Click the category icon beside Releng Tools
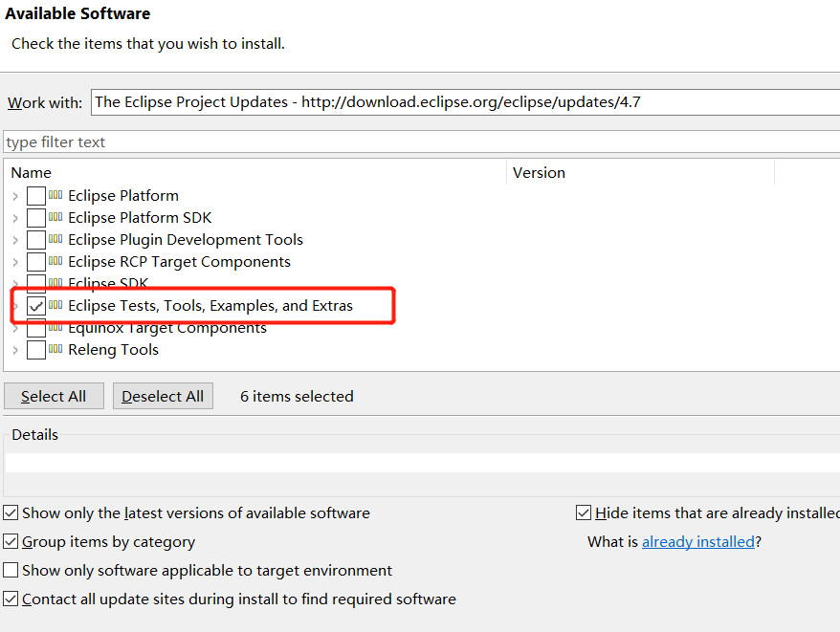This screenshot has width=840, height=632. (x=55, y=349)
